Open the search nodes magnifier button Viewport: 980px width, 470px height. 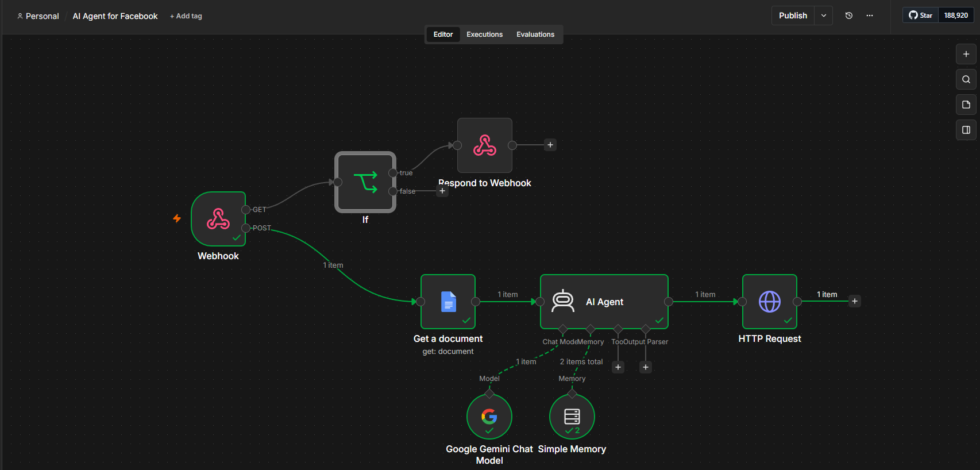pos(966,79)
